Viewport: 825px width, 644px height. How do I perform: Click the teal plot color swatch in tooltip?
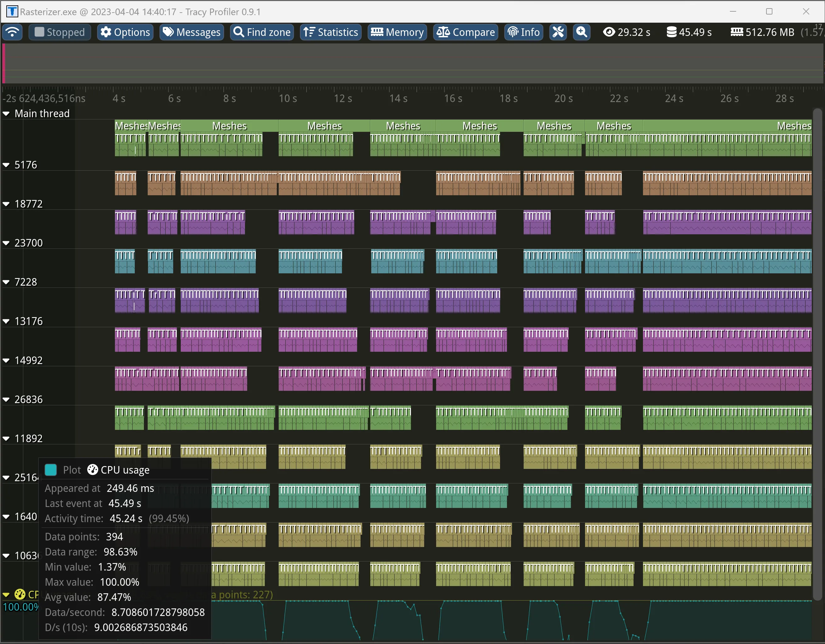(51, 470)
